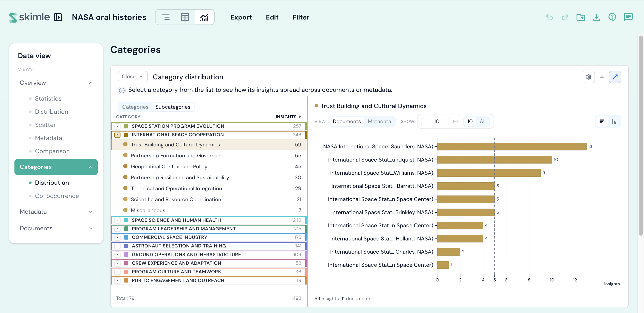Image resolution: width=644 pixels, height=313 pixels.
Task: Select the vertical bar chart layout icon
Action: (x=614, y=122)
